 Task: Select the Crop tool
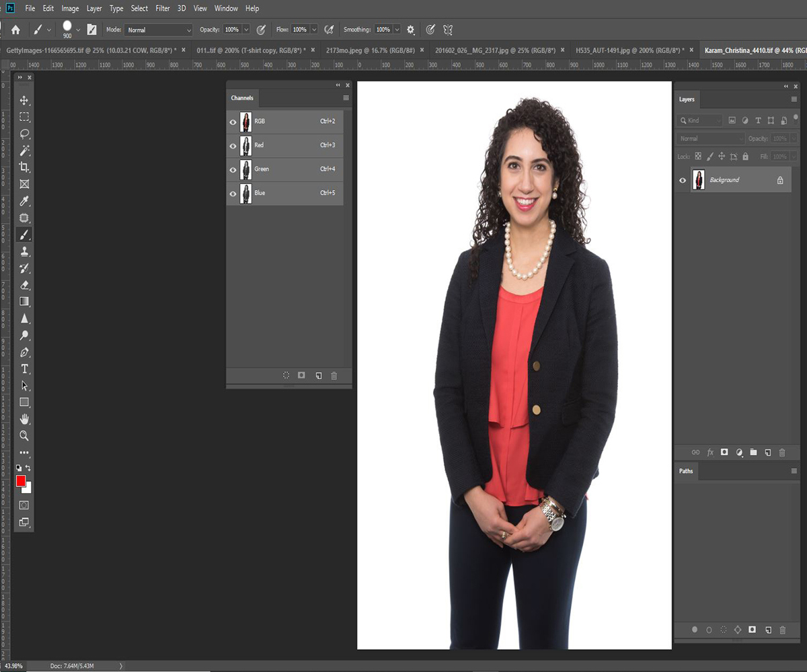pyautogui.click(x=24, y=167)
